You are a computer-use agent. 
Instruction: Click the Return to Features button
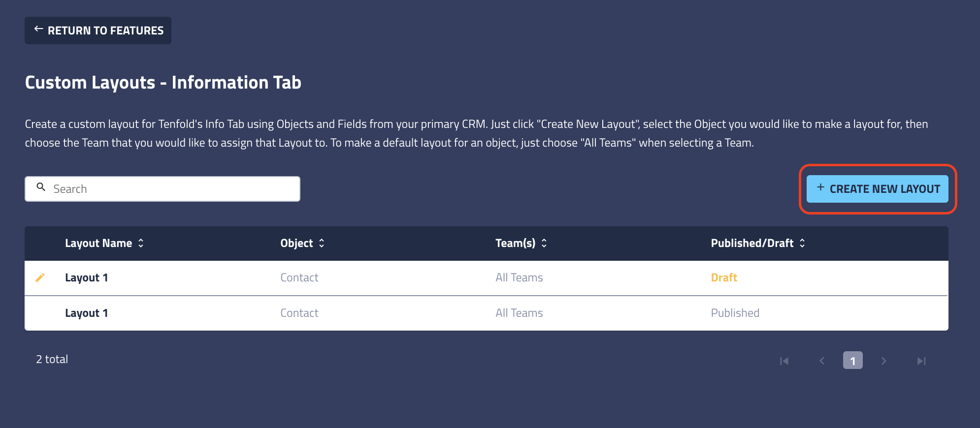click(98, 30)
